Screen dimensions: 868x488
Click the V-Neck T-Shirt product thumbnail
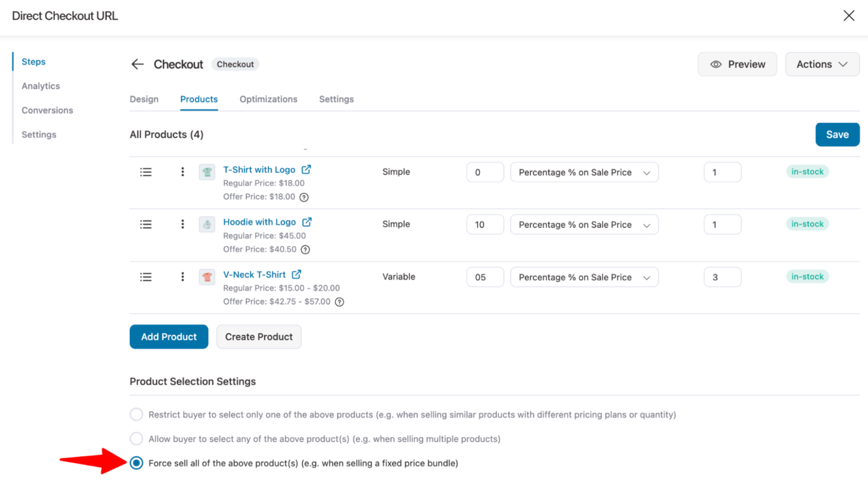coord(207,277)
